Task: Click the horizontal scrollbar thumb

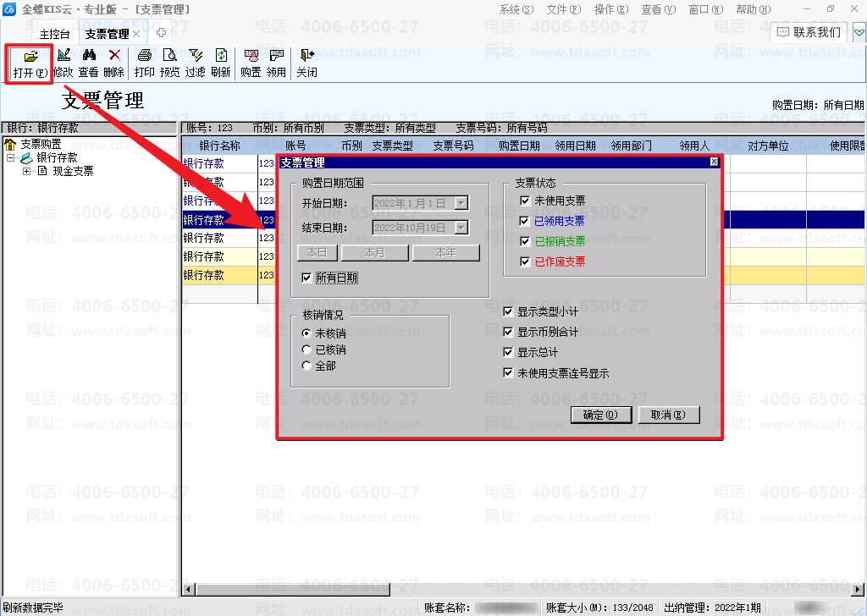Action: pyautogui.click(x=293, y=590)
